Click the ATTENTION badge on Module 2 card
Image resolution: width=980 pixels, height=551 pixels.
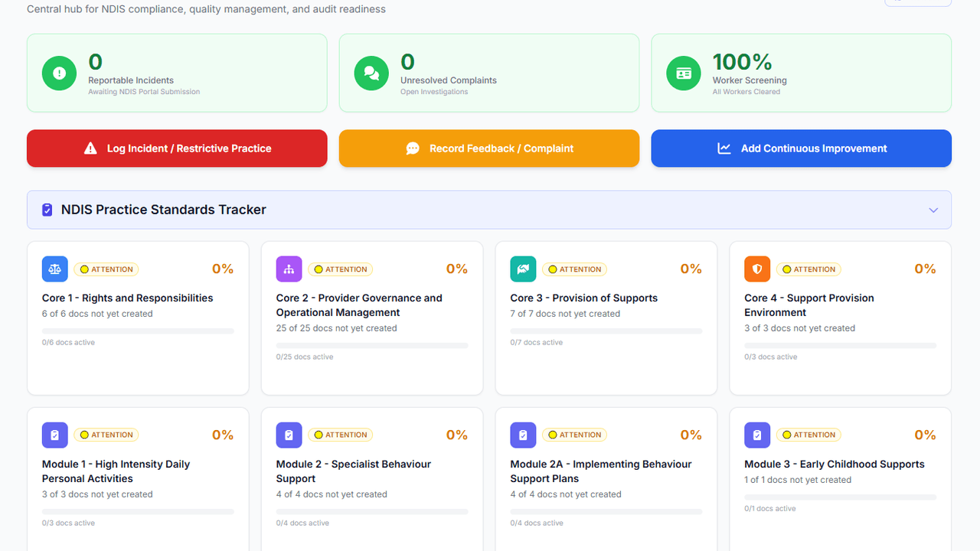point(341,435)
